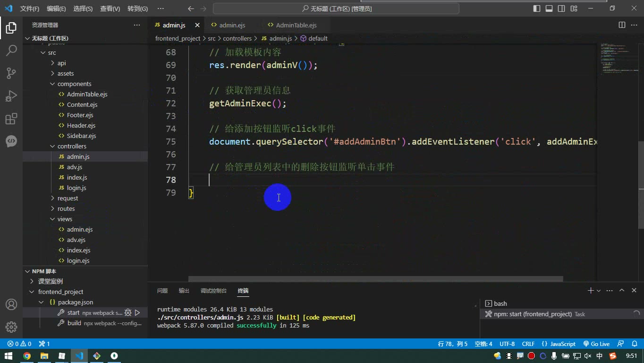Click the editor horizontal scrollbar thumb
This screenshot has height=363, width=644.
pyautogui.click(x=376, y=279)
